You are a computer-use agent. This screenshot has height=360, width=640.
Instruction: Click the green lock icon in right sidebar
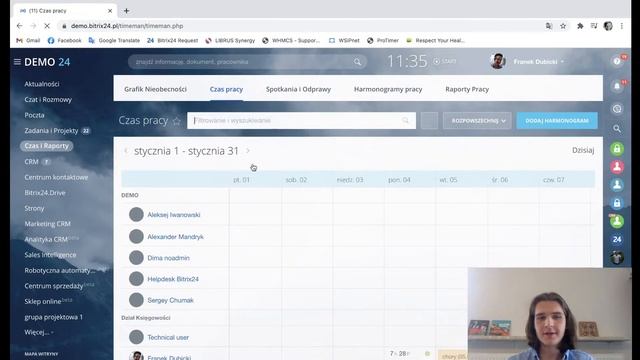617,149
